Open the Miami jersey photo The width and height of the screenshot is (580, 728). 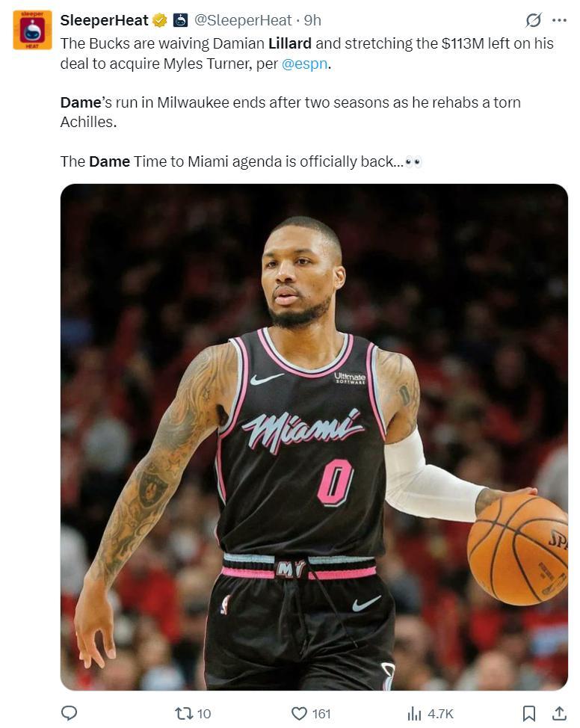click(x=314, y=437)
